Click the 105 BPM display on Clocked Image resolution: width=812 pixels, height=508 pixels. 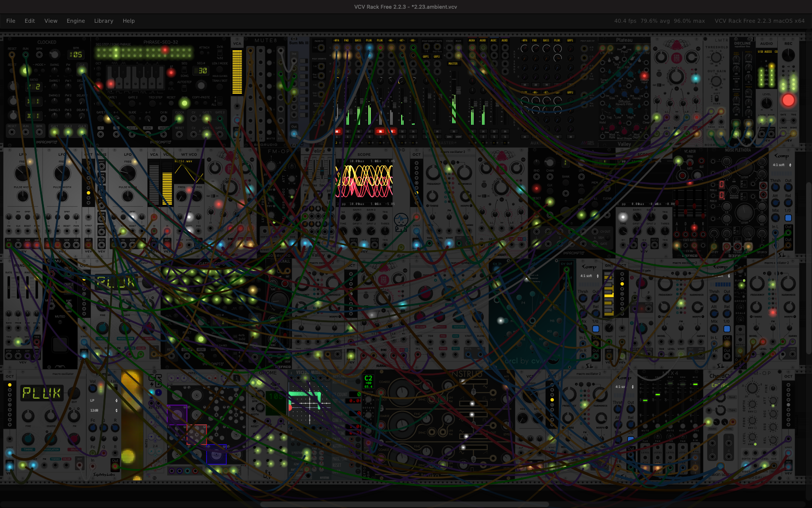76,55
